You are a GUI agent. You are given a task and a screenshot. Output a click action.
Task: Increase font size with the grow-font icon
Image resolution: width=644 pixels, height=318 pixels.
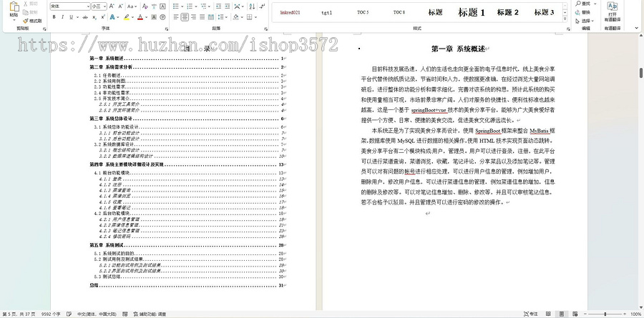112,6
